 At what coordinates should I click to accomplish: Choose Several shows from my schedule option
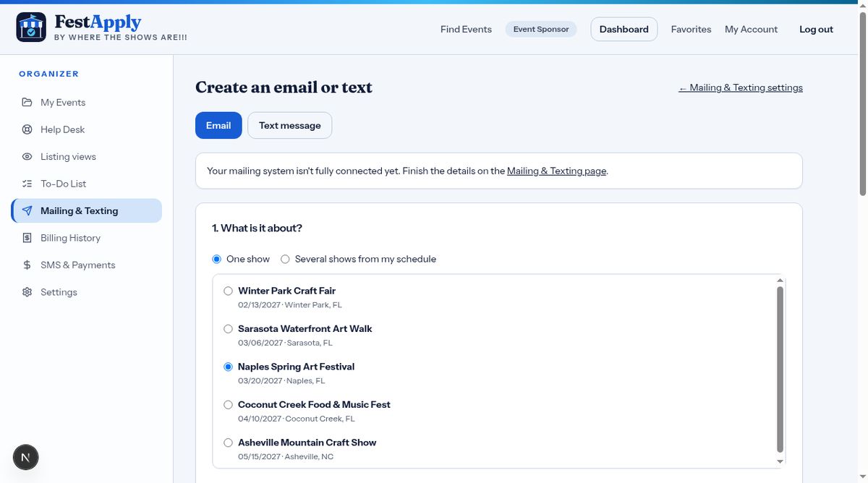pyautogui.click(x=285, y=259)
